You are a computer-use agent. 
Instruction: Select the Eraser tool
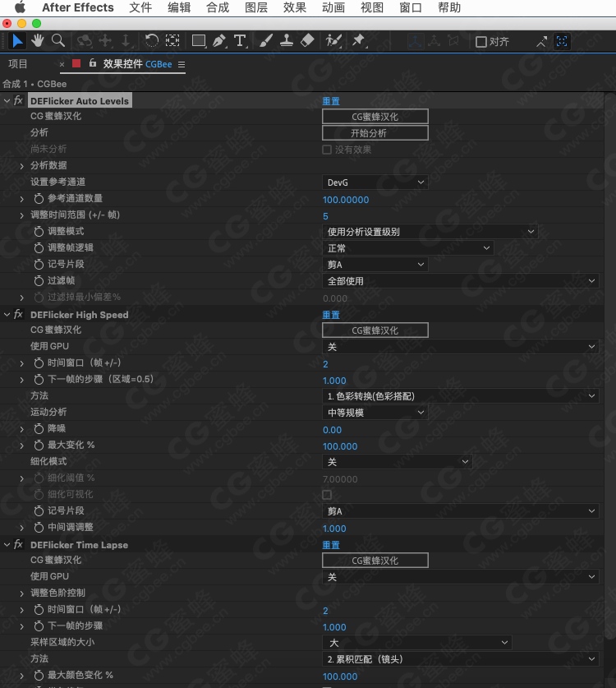[x=307, y=41]
